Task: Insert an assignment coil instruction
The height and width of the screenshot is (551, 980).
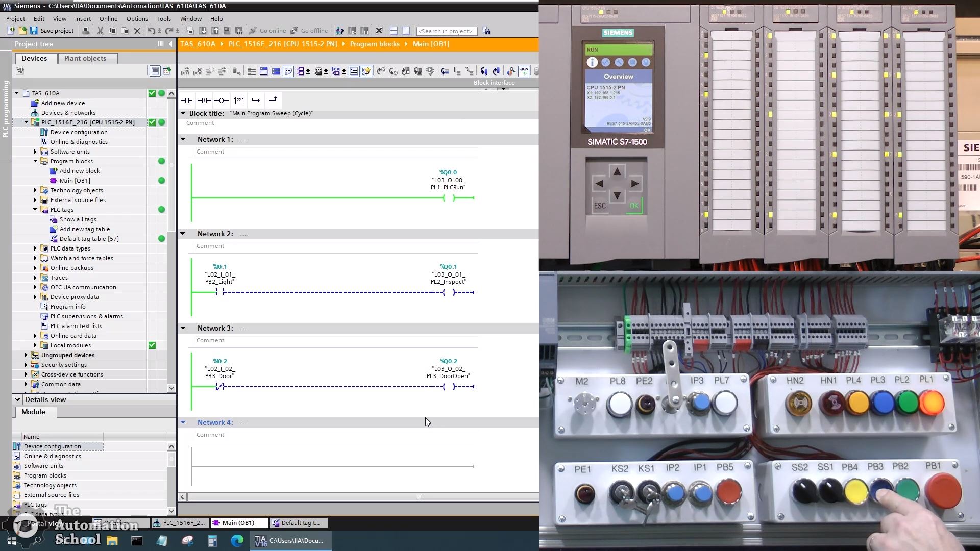Action: [222, 101]
